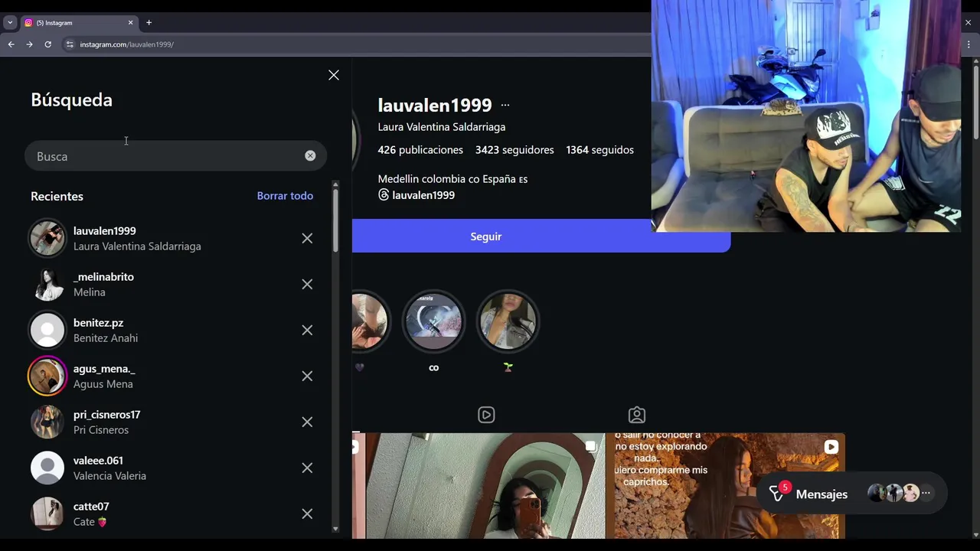Clear the search field text
The height and width of the screenshot is (551, 980).
[310, 156]
